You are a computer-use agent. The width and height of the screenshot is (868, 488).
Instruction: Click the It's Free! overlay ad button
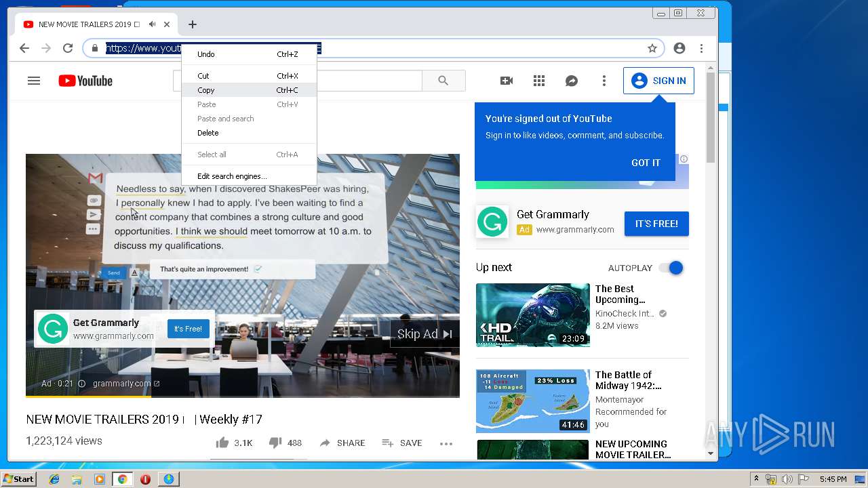[x=188, y=329]
